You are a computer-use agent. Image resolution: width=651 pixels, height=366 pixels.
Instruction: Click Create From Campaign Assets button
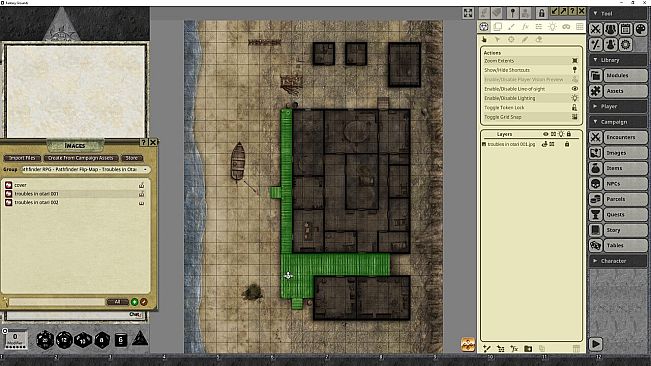pos(81,158)
